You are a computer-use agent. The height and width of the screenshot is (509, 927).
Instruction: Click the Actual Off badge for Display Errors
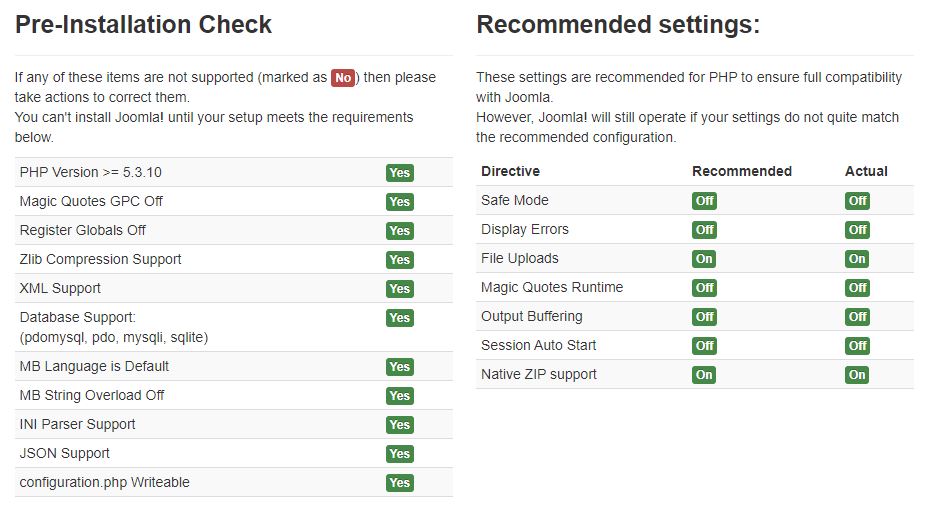click(x=857, y=230)
